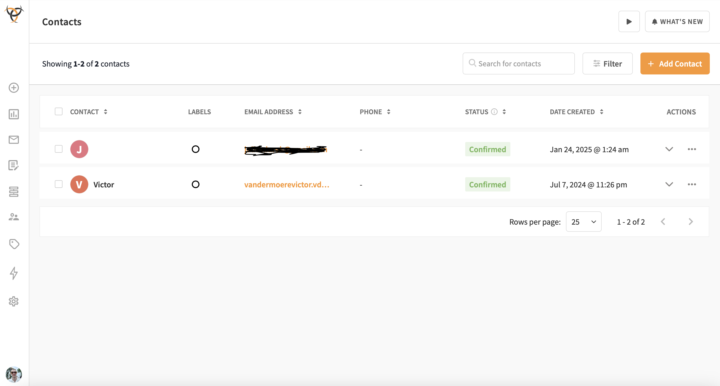720x386 pixels.
Task: Click the app logo in the sidebar
Action: click(x=14, y=14)
